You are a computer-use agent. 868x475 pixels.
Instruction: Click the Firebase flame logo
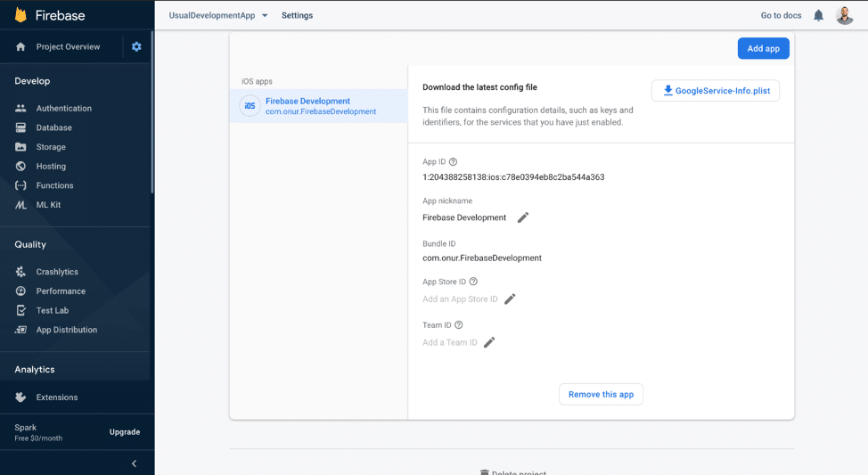click(x=20, y=15)
